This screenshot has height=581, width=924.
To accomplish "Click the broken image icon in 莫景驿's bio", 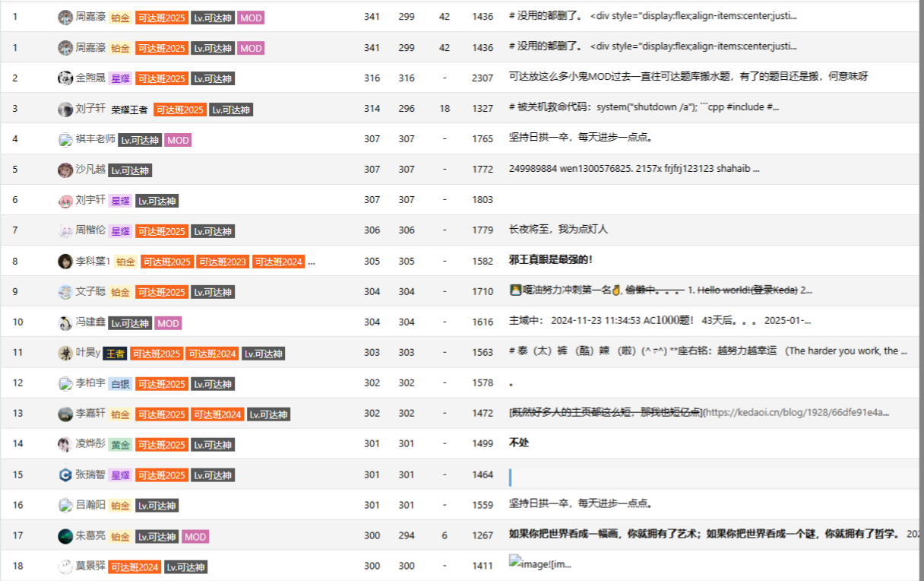I will point(515,562).
